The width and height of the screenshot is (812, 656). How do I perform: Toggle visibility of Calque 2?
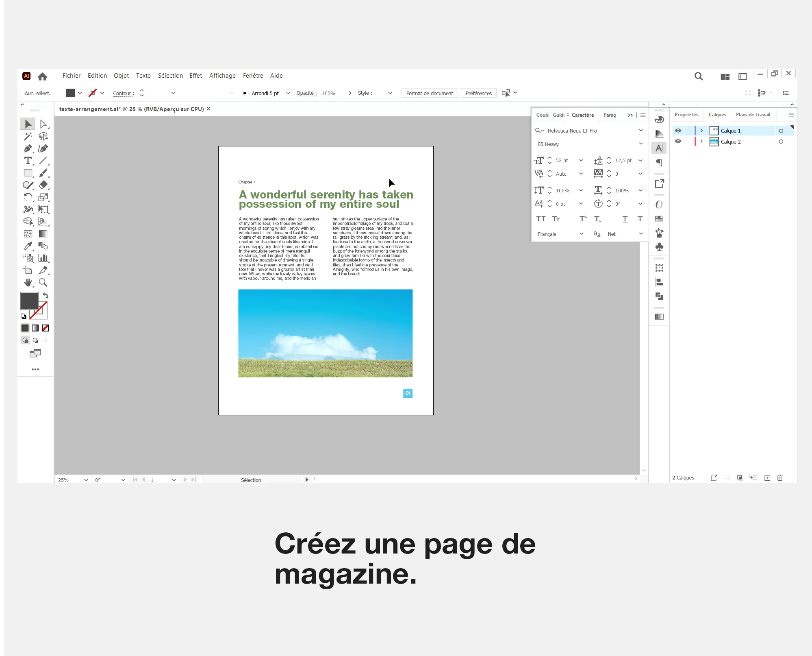pos(678,141)
